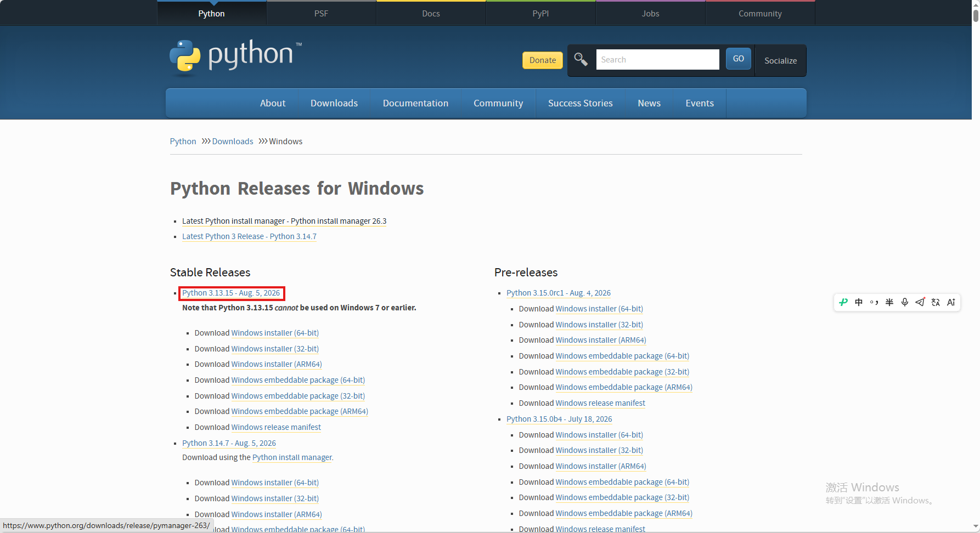The height and width of the screenshot is (533, 980).
Task: Download the 32-bit embeddable package for Python 3.15.0b4
Action: (622, 497)
